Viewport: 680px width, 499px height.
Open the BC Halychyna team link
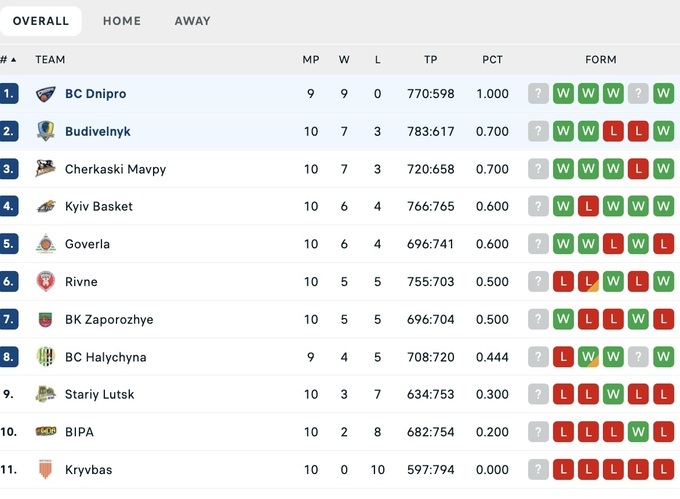pos(105,357)
